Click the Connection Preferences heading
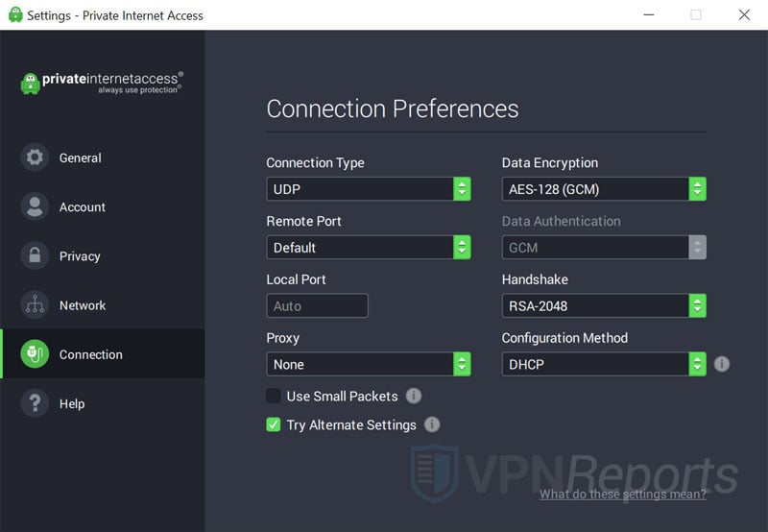This screenshot has width=768, height=532. point(393,109)
